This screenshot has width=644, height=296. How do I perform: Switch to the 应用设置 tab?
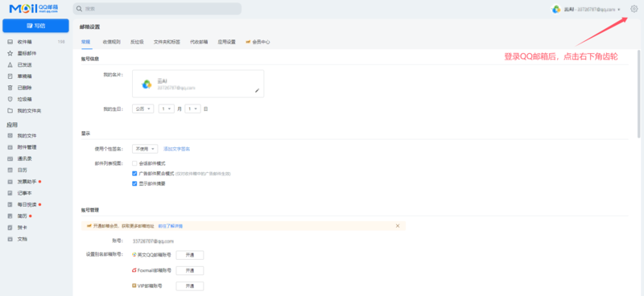[x=227, y=42]
